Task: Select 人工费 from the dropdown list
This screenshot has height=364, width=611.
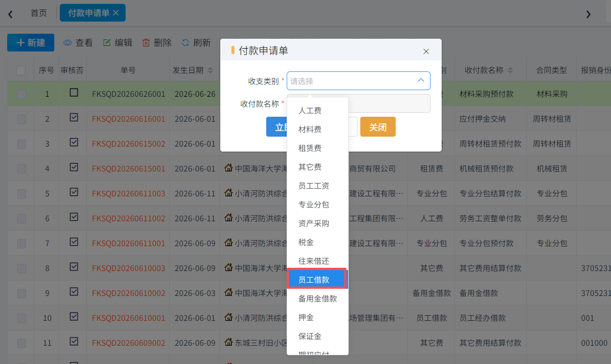Action: (318, 111)
